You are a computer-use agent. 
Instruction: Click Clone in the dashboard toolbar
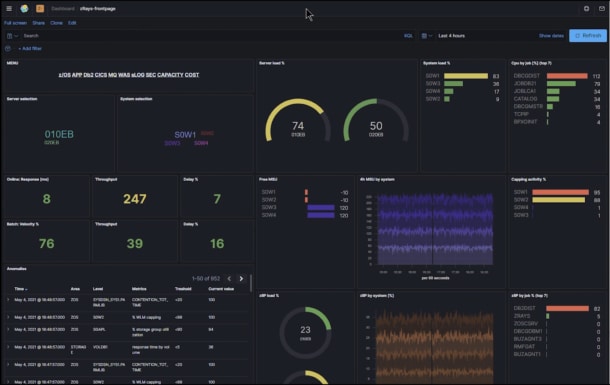coord(56,23)
